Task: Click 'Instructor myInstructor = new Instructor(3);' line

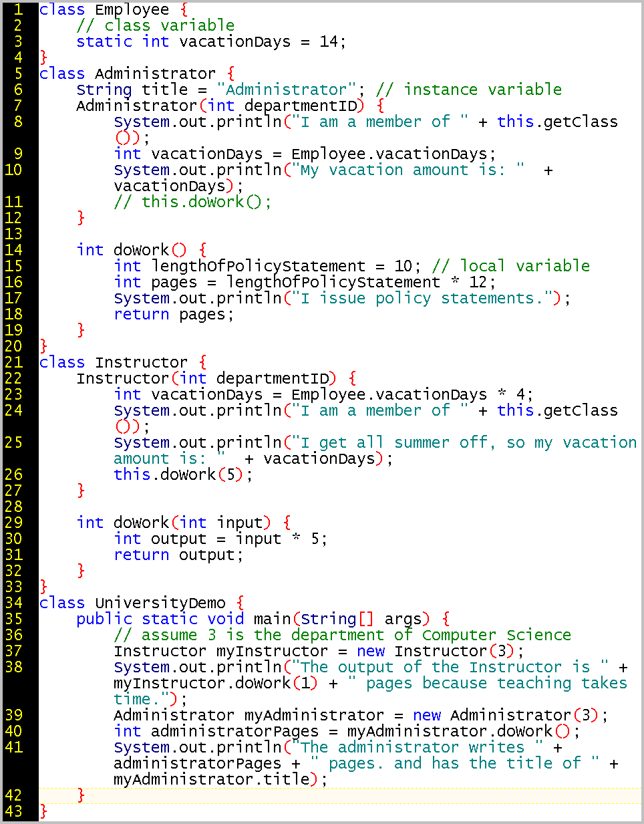Action: point(319,652)
